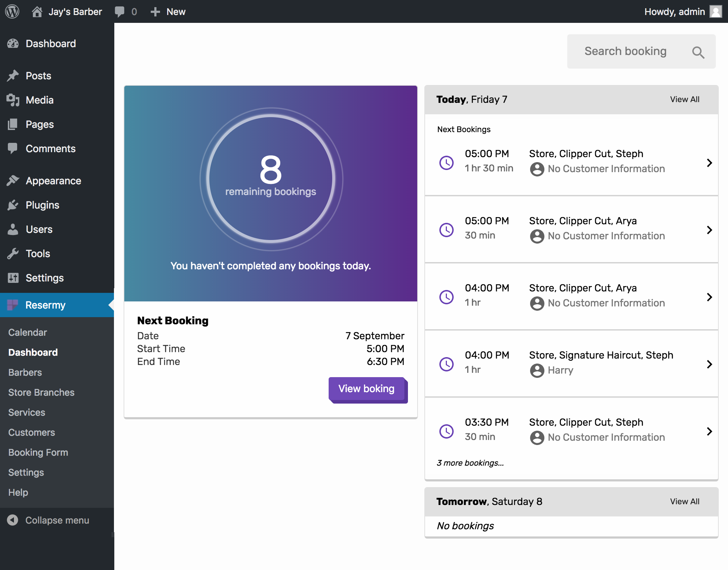This screenshot has height=570, width=728.
Task: Open Store Branches submenu item
Action: point(41,392)
